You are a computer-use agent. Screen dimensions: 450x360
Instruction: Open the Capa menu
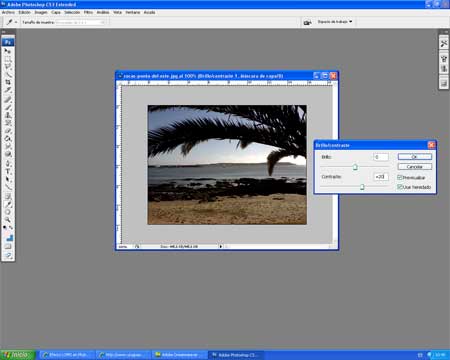click(56, 12)
